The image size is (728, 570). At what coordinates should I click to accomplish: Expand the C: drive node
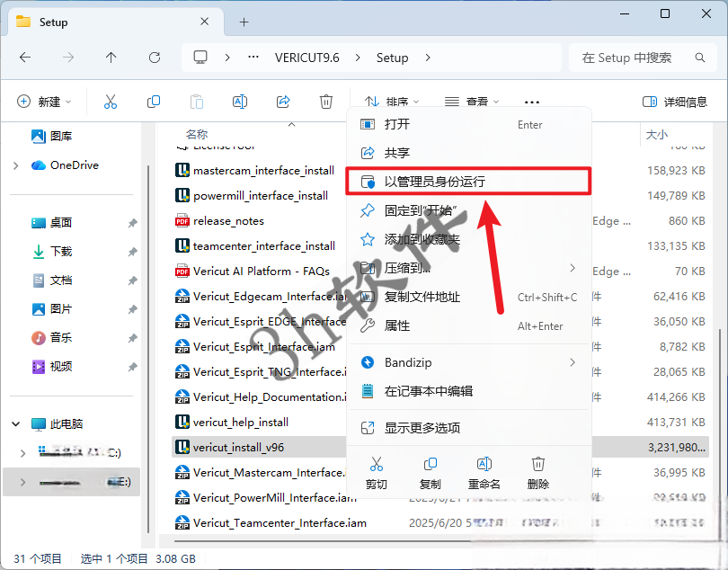pos(22,453)
